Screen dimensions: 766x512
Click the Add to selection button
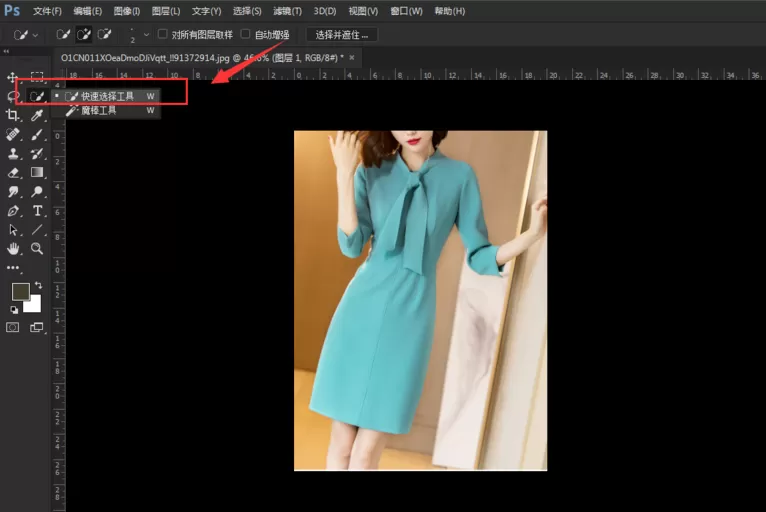tap(84, 34)
